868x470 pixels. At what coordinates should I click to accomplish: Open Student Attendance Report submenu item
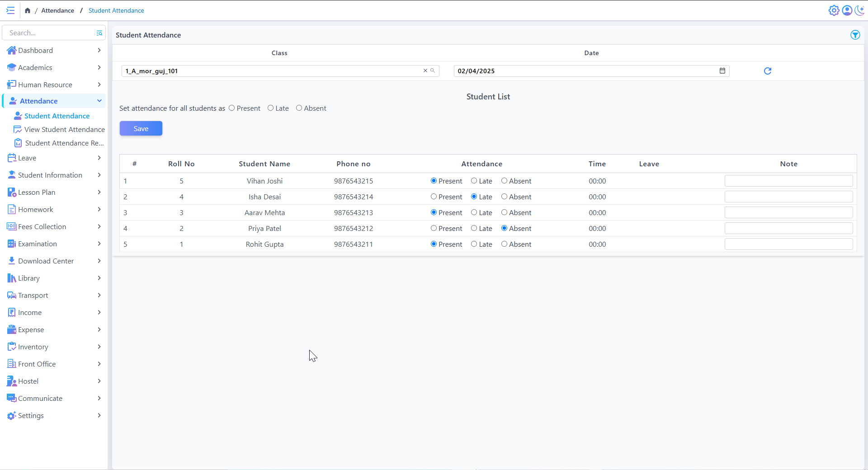[x=64, y=143]
